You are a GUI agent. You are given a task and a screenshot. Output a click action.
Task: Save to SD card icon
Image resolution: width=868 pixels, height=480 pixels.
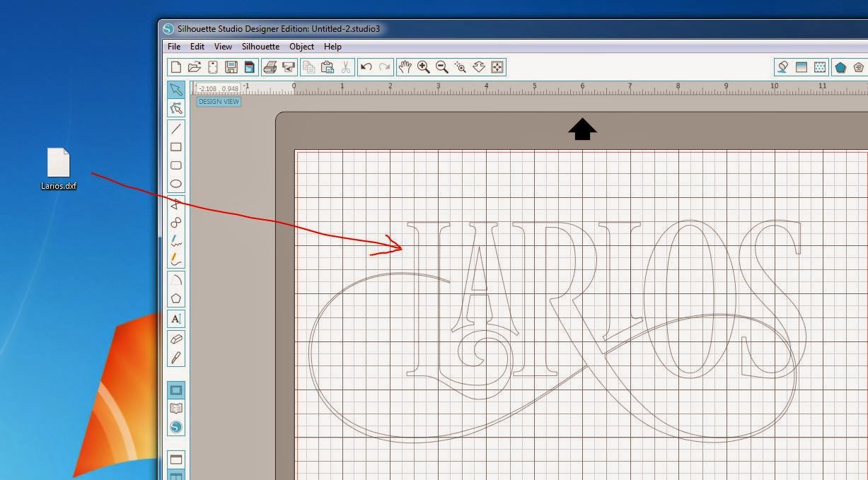249,67
